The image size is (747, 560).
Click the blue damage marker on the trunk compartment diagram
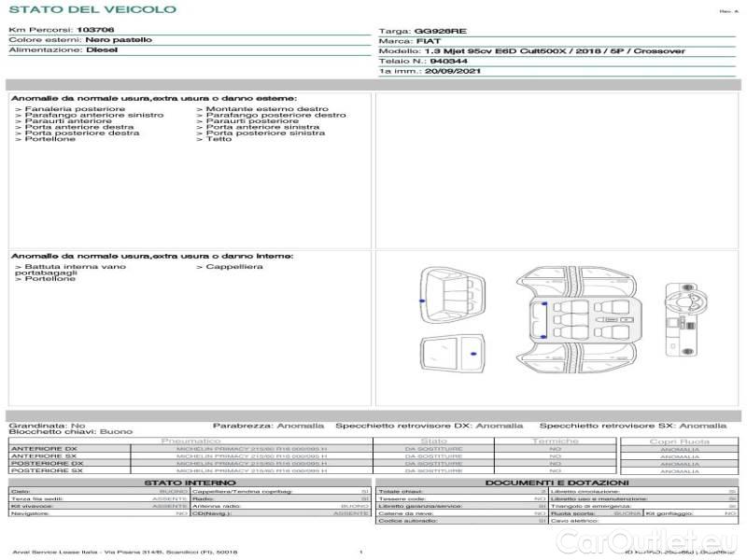click(423, 301)
